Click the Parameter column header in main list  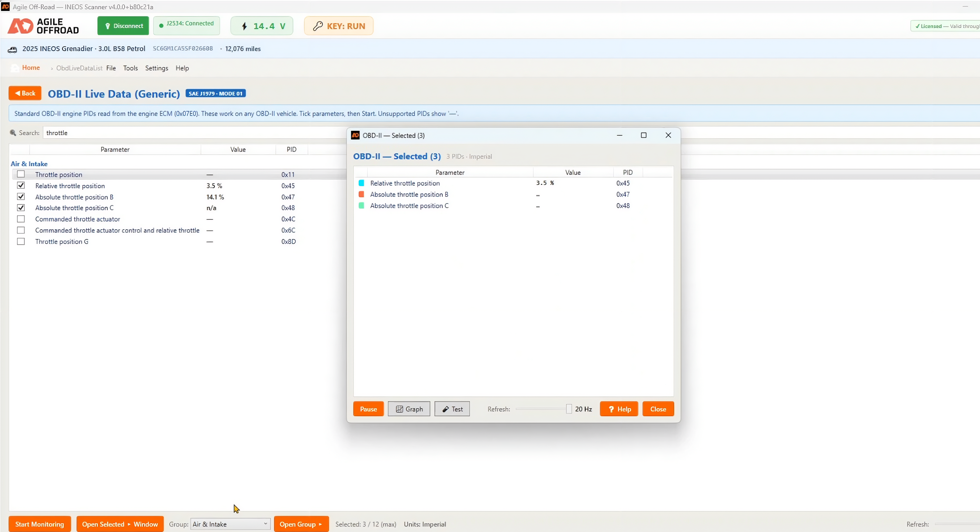pyautogui.click(x=115, y=149)
